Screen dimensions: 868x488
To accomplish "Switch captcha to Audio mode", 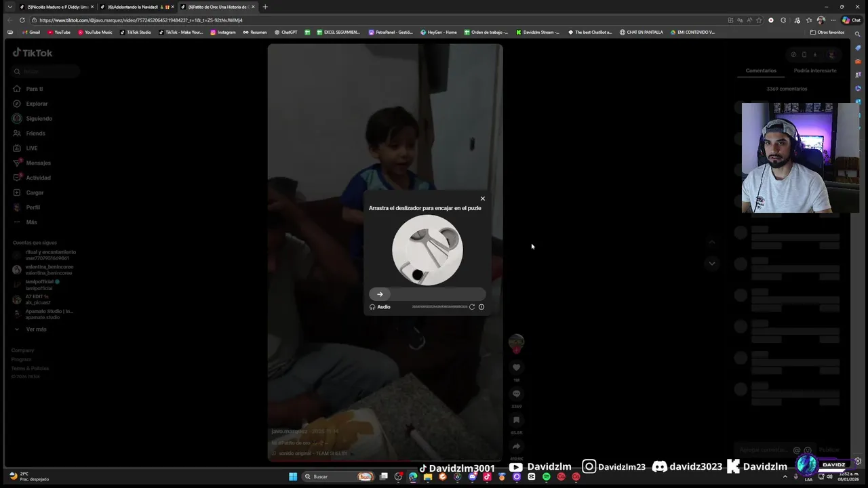I will [x=380, y=307].
